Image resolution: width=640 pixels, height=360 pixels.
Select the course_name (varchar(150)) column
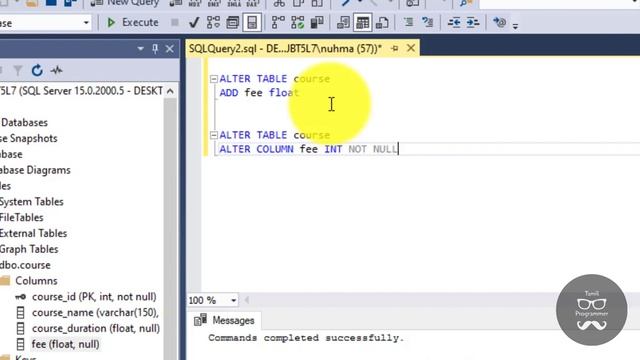click(96, 313)
